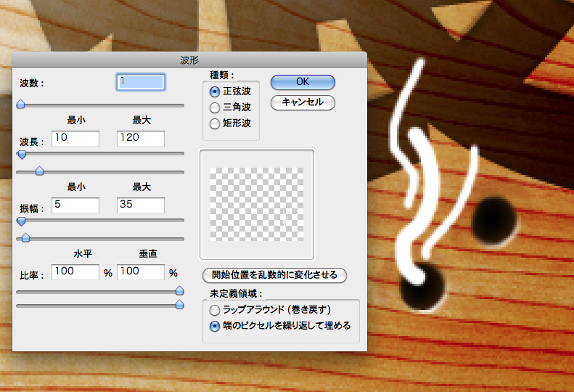Viewport: 574px width, 392px height.
Task: Click the 波長 minimum slider handle
Action: [x=22, y=155]
